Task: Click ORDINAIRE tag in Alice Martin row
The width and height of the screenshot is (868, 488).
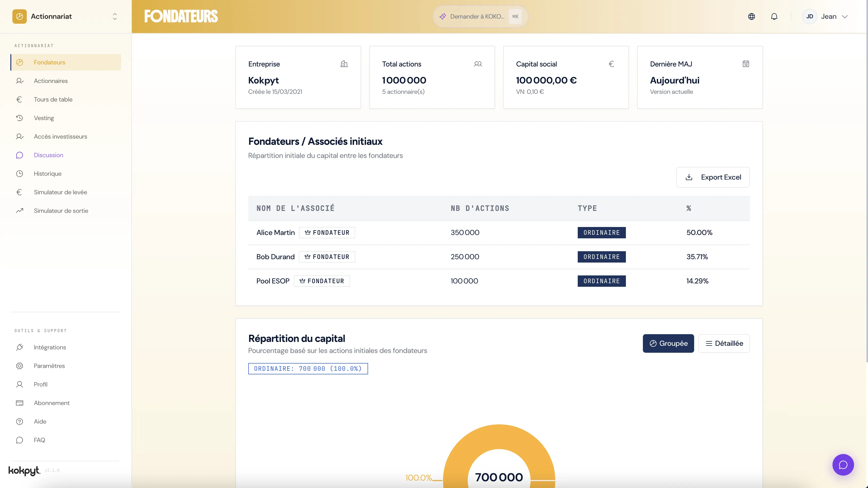Action: pos(601,233)
